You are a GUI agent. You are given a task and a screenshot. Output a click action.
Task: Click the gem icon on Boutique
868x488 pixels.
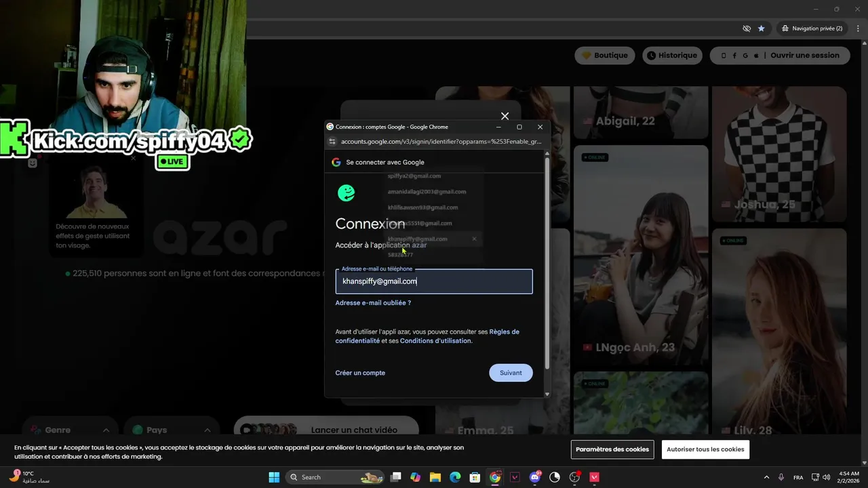click(x=587, y=56)
